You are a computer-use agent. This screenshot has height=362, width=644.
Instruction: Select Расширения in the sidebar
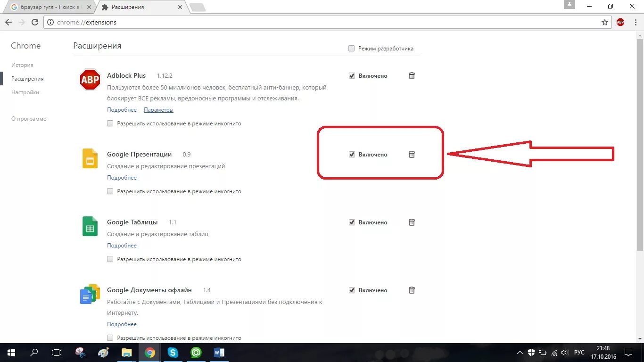coord(27,79)
